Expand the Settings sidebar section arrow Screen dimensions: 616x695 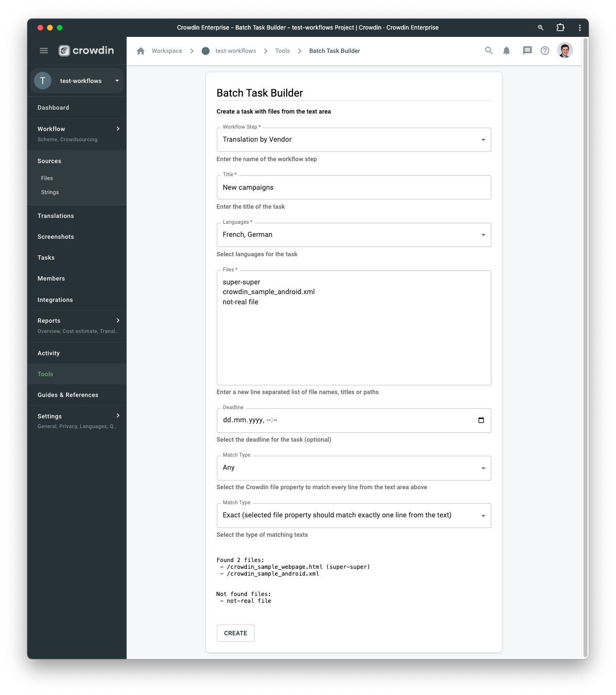[118, 415]
